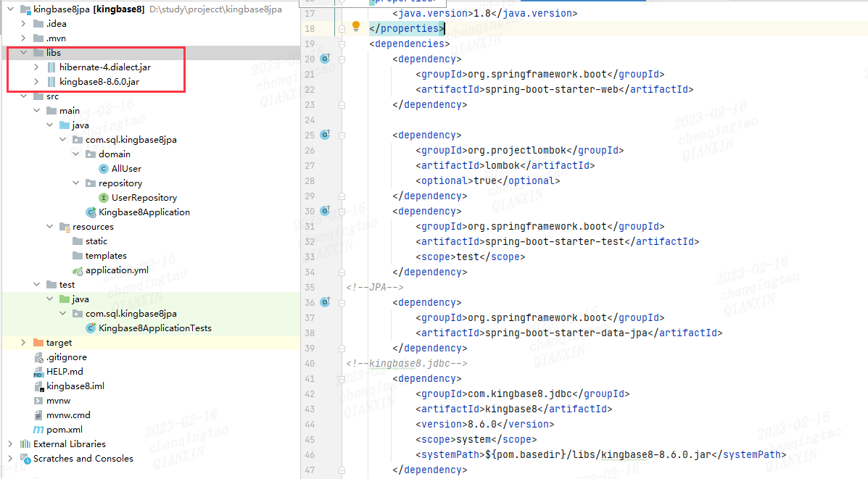The height and width of the screenshot is (479, 868).
Task: Click the pom.xml Maven icon
Action: point(38,429)
